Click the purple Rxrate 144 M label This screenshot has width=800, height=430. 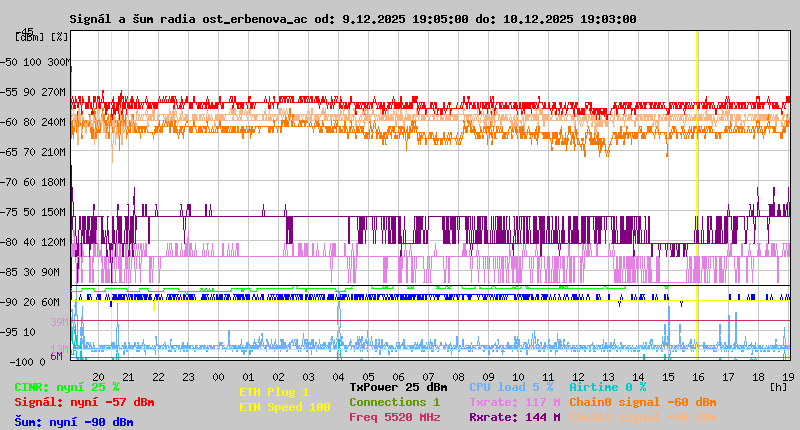tap(514, 417)
